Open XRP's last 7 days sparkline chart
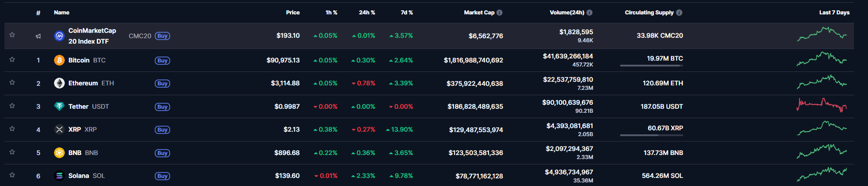868x186 pixels. [822, 128]
